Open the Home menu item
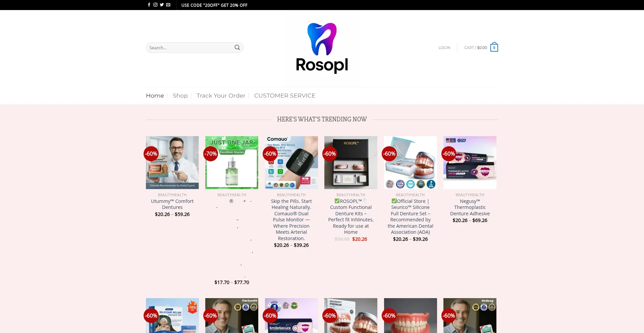Viewport: 644px width, 333px height. [155, 96]
